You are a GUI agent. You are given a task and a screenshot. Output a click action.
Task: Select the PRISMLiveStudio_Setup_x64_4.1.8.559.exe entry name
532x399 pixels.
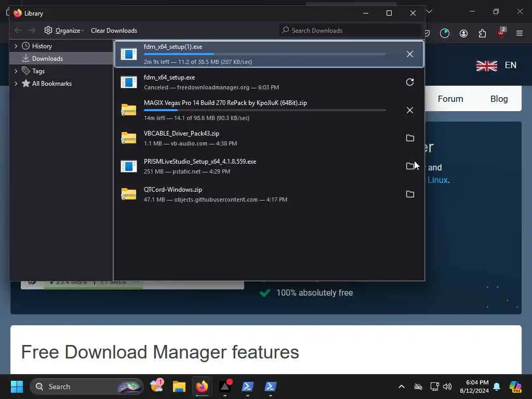tap(200, 162)
